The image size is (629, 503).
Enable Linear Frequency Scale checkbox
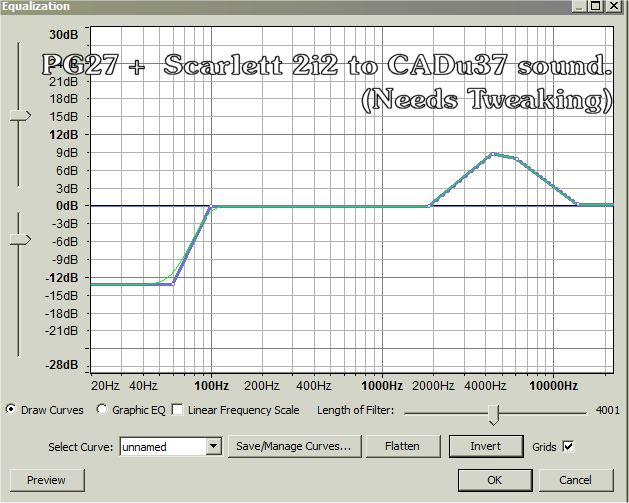[177, 410]
